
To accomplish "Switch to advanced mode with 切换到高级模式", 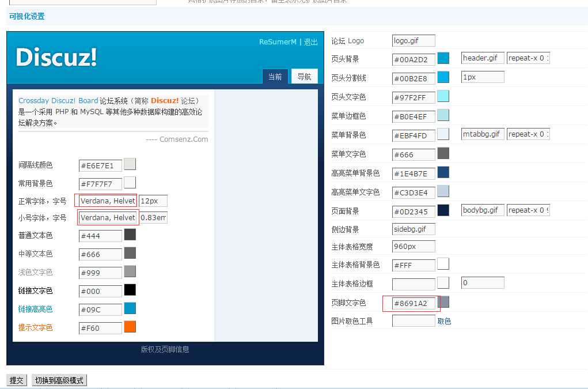I will coord(59,380).
